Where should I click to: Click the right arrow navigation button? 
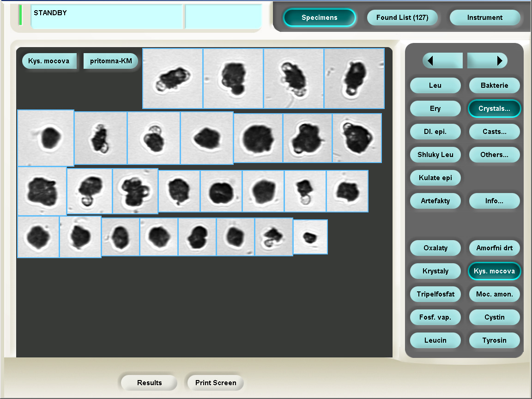[x=487, y=61]
